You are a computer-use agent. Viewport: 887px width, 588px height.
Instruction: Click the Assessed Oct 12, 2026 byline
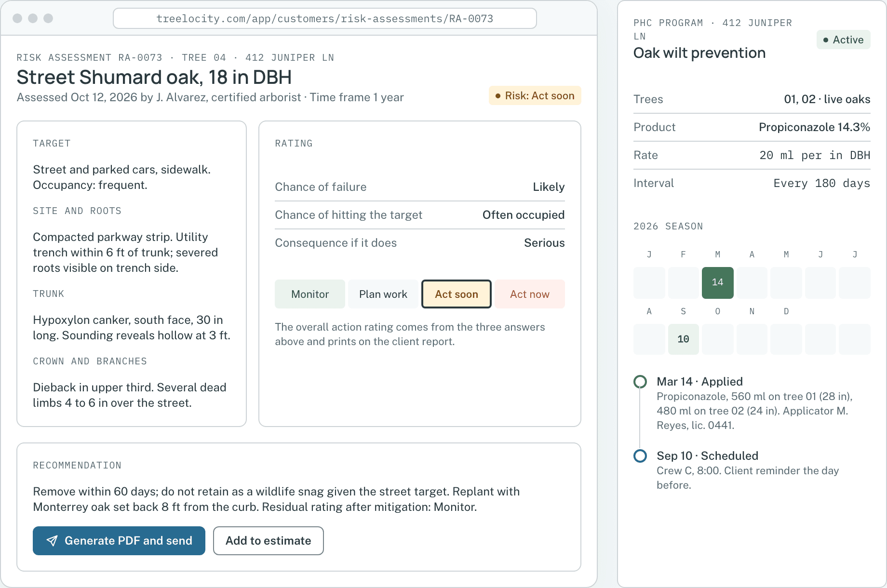pyautogui.click(x=210, y=97)
